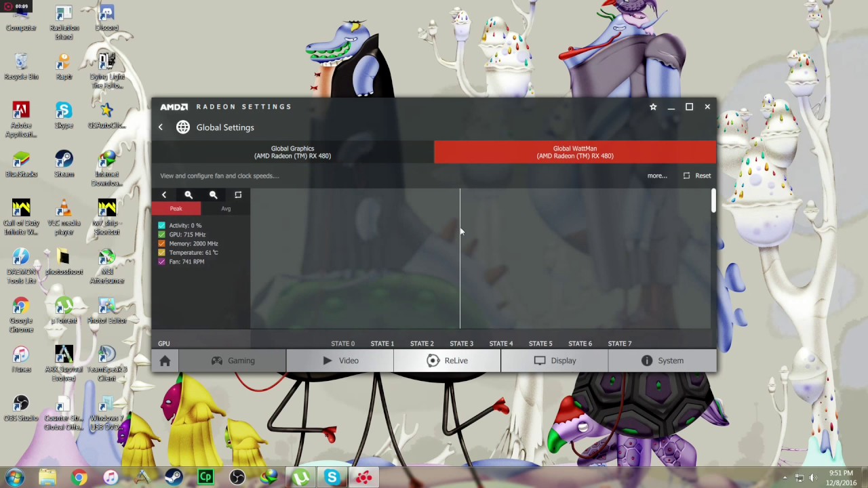Viewport: 868px width, 488px height.
Task: Open the Gaming section
Action: click(x=233, y=361)
